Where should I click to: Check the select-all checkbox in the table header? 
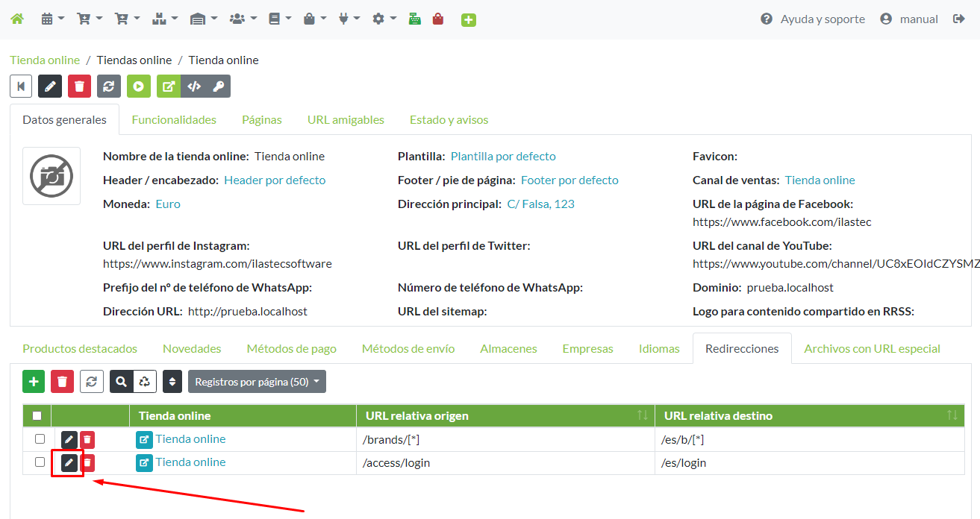tap(37, 415)
